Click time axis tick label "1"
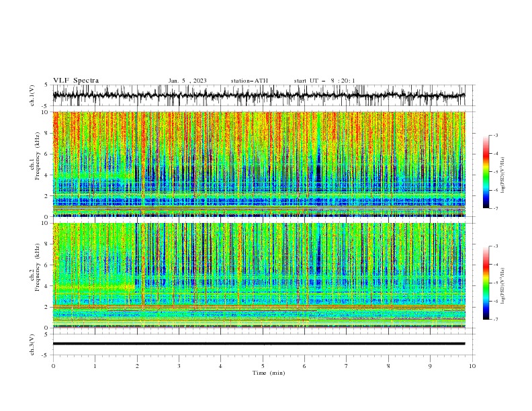The height and width of the screenshot is (411, 532). [95, 366]
